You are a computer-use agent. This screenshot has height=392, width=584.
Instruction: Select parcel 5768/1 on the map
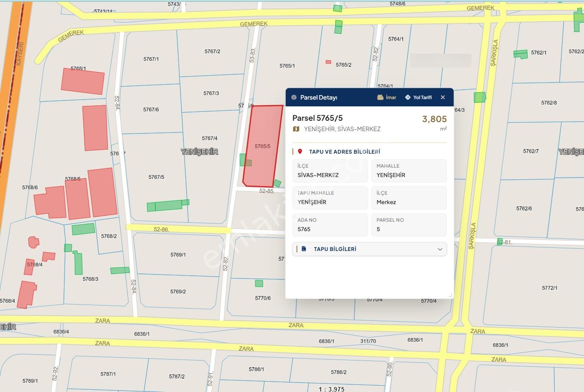[x=78, y=68]
